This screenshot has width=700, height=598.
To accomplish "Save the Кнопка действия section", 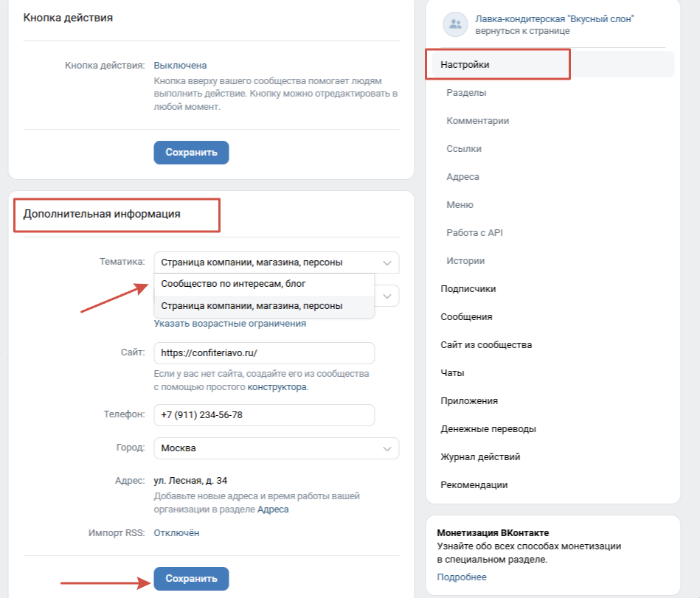I will [191, 153].
